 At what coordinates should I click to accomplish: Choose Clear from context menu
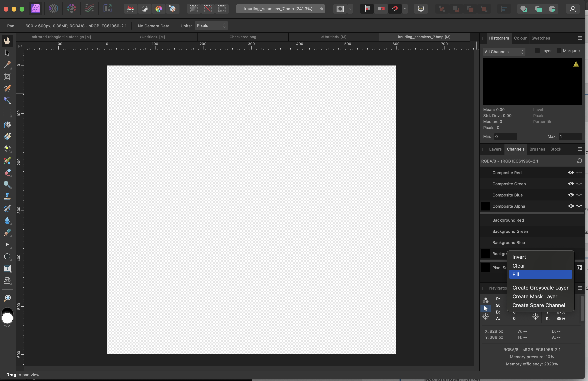coord(540,266)
